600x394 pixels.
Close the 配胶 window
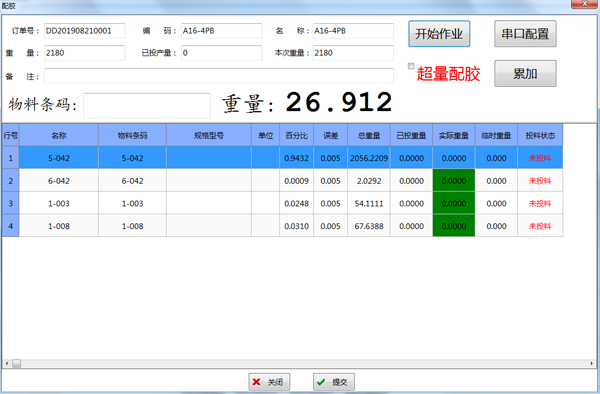584,3
